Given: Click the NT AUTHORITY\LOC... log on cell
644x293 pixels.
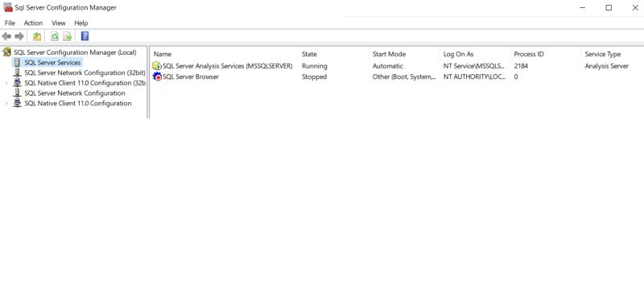Looking at the screenshot, I should (x=474, y=76).
